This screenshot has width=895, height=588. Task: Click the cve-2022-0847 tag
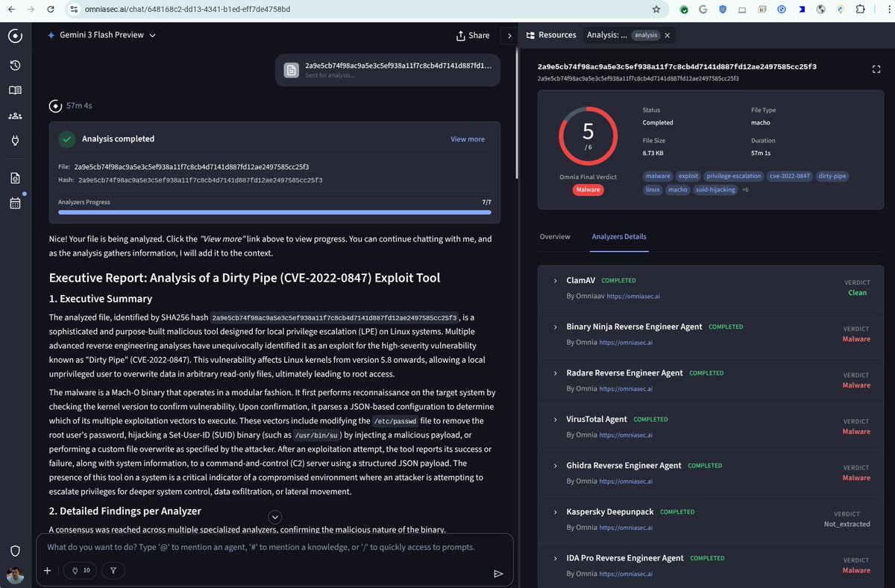pyautogui.click(x=790, y=176)
